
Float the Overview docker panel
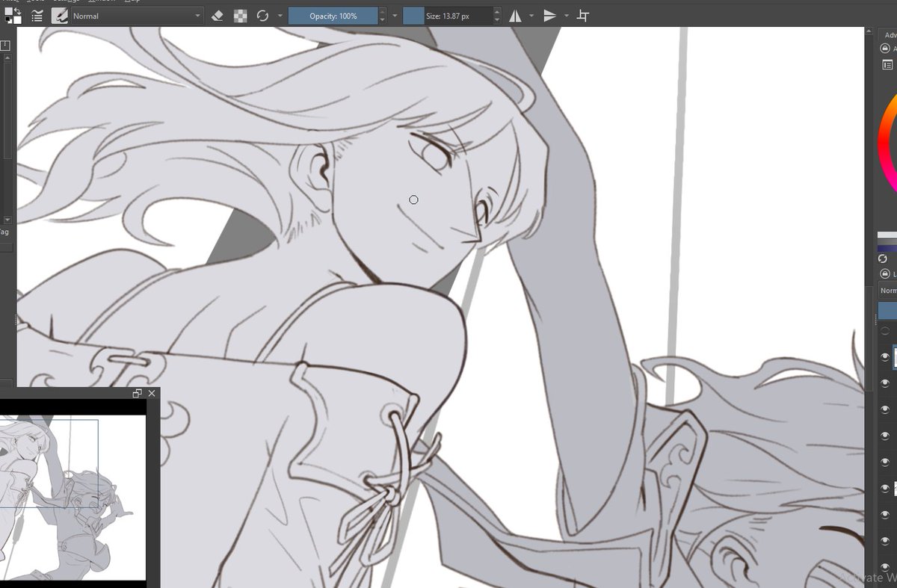138,393
